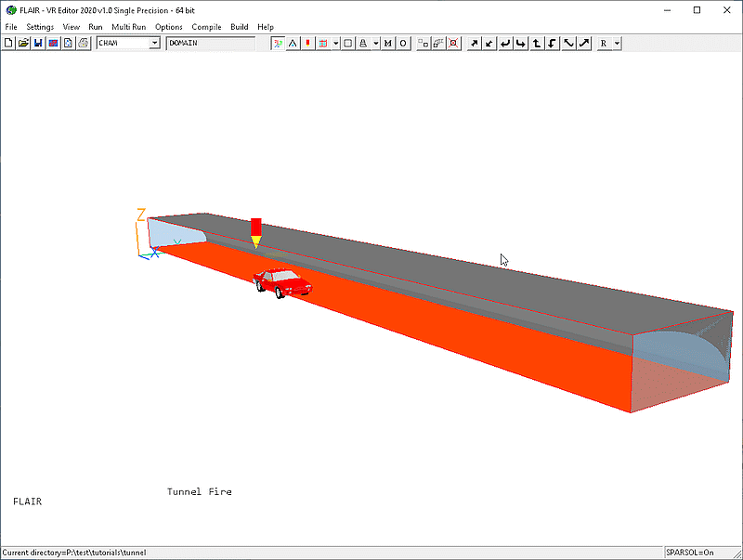This screenshot has width=743, height=560.
Task: Click the Print icon in the toolbar
Action: coord(83,44)
